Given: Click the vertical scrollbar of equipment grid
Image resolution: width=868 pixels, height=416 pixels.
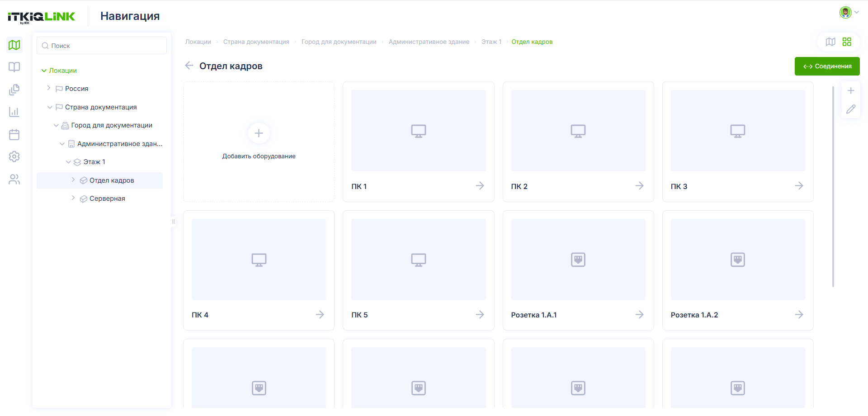Looking at the screenshot, I should (833, 187).
